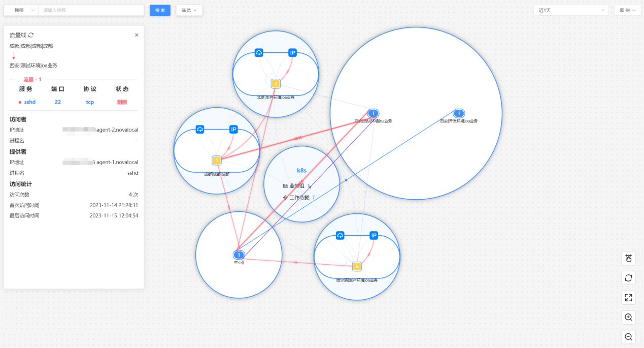Select the 西安|开发环境|oa业务 node

[459, 113]
